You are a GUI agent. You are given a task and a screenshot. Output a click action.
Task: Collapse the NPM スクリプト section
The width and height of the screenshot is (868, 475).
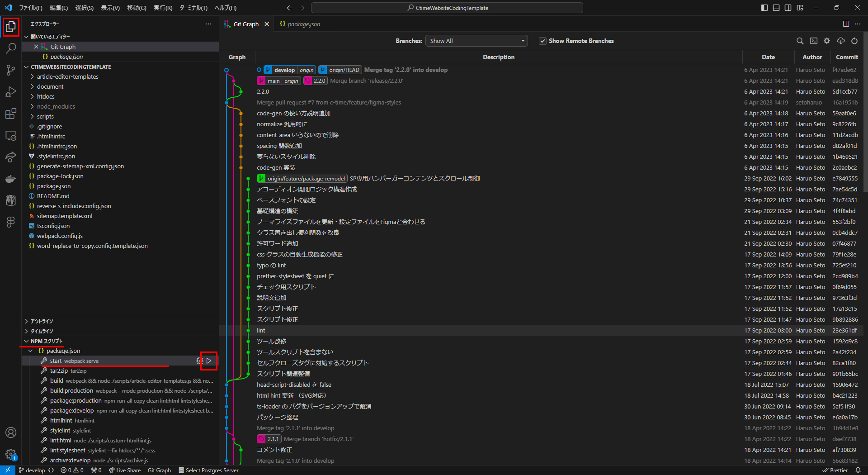point(46,341)
